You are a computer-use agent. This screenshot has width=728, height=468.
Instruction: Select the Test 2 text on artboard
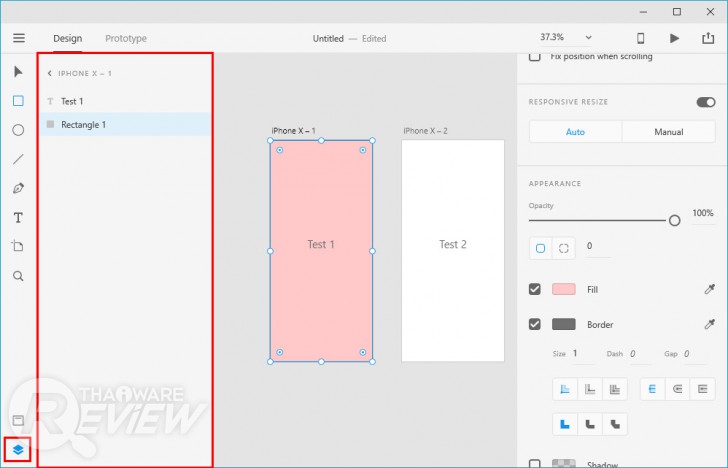[x=453, y=244]
